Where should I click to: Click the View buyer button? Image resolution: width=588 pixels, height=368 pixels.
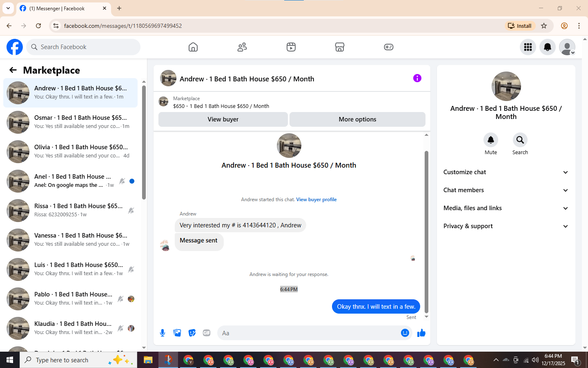[223, 119]
